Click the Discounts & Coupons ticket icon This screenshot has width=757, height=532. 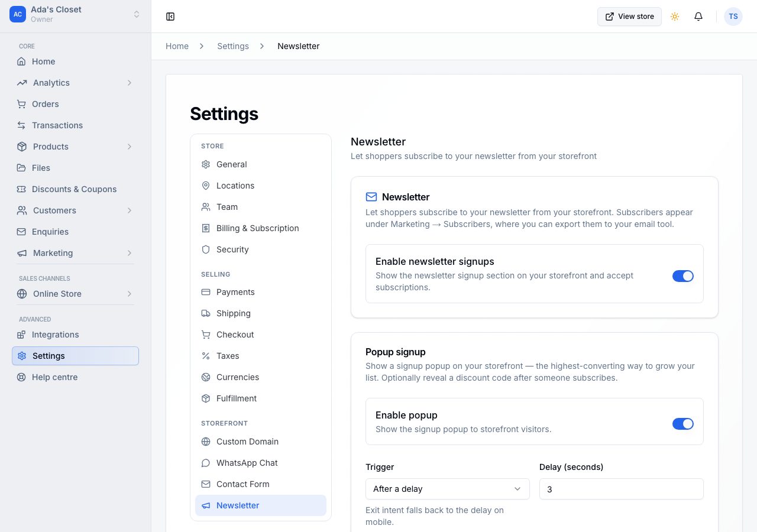tap(21, 189)
